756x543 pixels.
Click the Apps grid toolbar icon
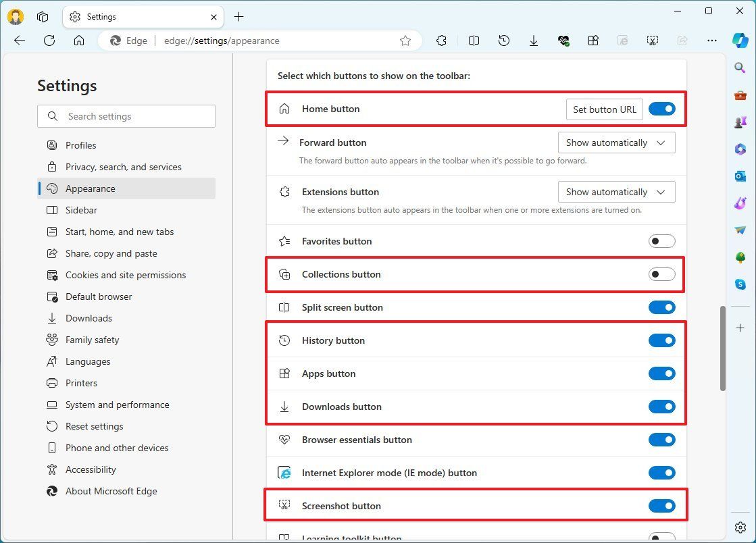click(x=593, y=41)
